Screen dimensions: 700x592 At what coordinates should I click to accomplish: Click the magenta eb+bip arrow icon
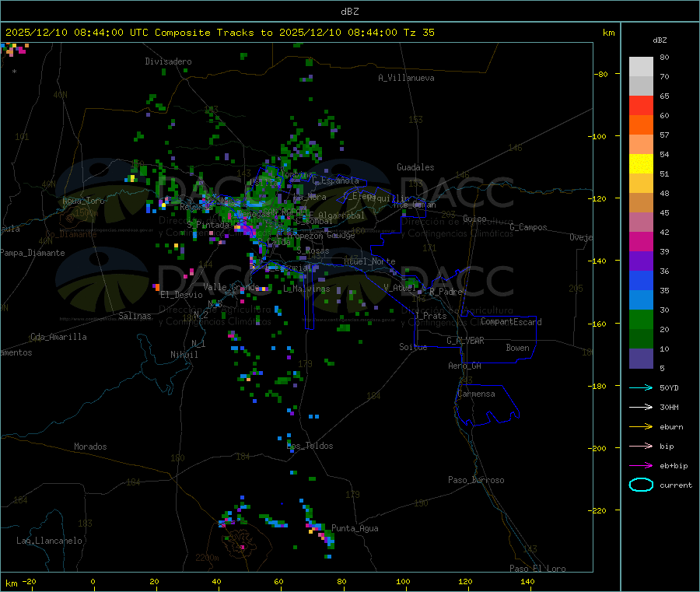click(641, 466)
